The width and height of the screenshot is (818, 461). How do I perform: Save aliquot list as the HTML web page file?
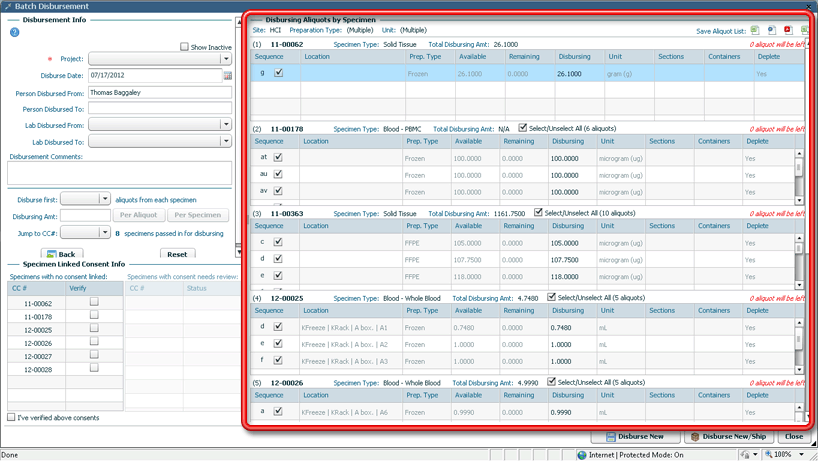click(772, 30)
